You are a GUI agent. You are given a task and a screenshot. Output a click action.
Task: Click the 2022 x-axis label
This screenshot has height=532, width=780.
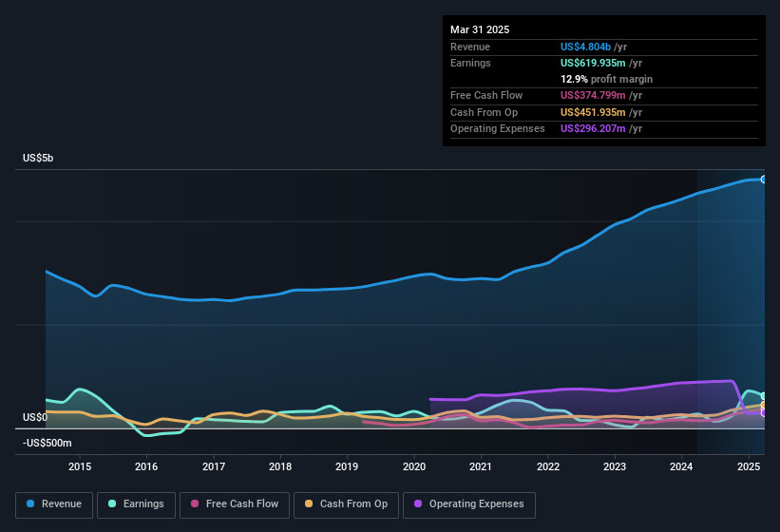click(547, 466)
